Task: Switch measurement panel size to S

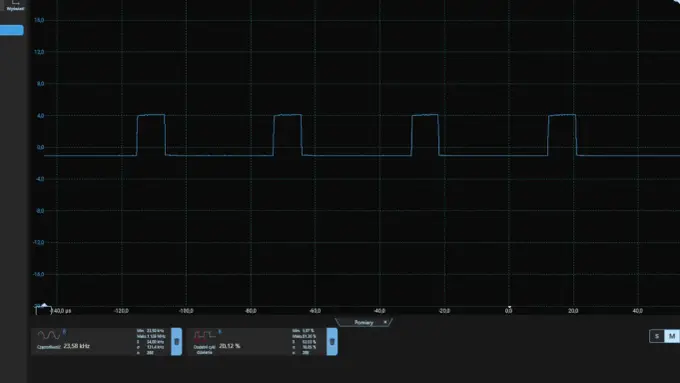Action: 657,336
